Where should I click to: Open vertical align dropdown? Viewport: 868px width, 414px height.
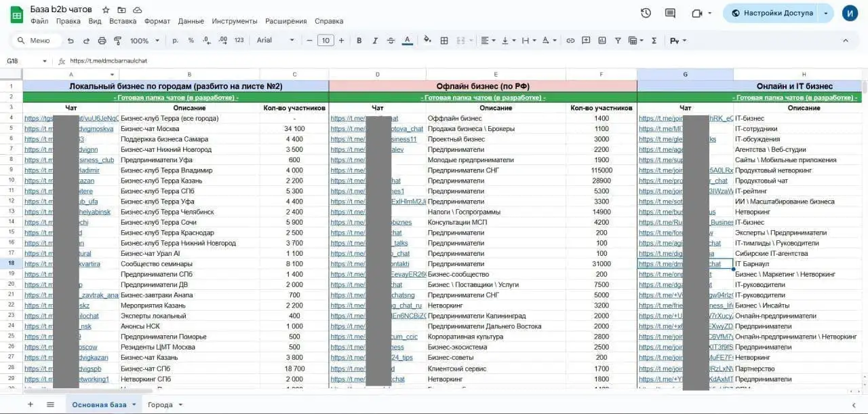(508, 41)
